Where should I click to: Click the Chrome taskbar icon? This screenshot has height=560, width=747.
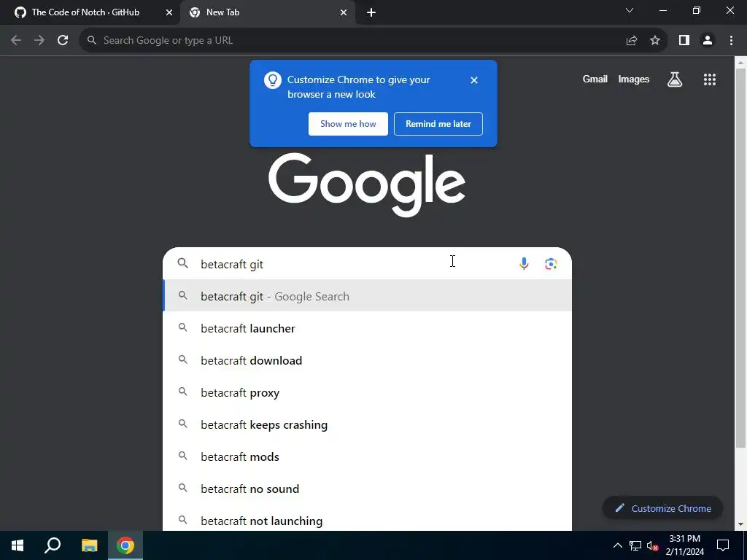pyautogui.click(x=125, y=545)
